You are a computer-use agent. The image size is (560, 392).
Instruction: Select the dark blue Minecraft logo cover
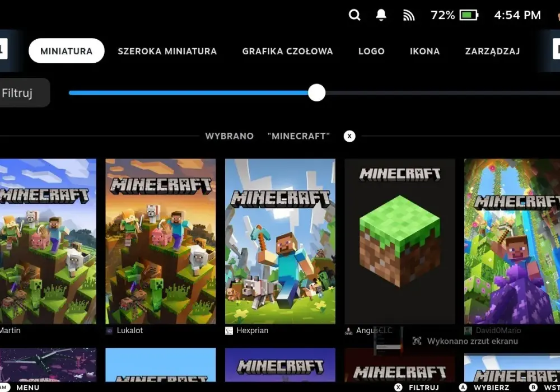tap(281, 365)
